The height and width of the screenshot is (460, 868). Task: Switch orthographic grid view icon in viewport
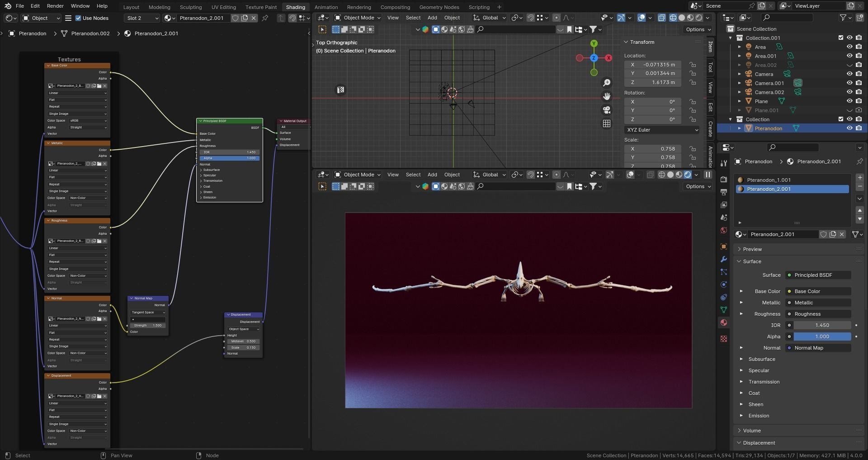pyautogui.click(x=607, y=123)
